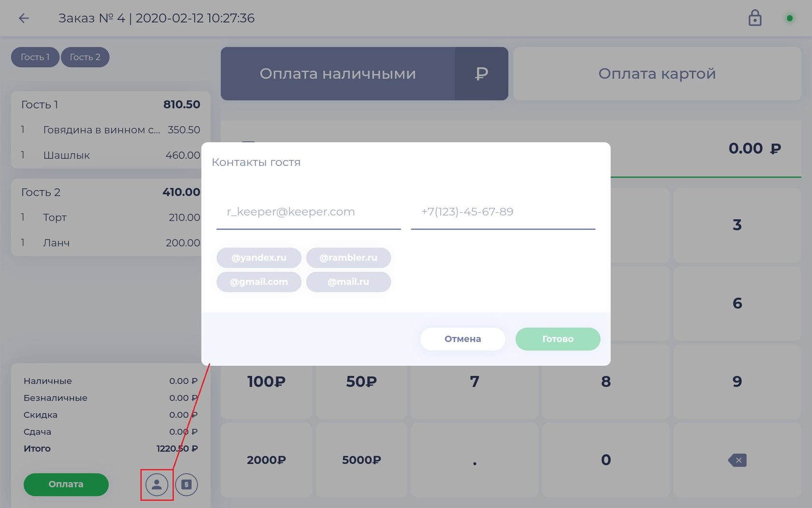This screenshot has width=812, height=508.
Task: Insert the @gmail.com domain suggestion
Action: (x=259, y=282)
